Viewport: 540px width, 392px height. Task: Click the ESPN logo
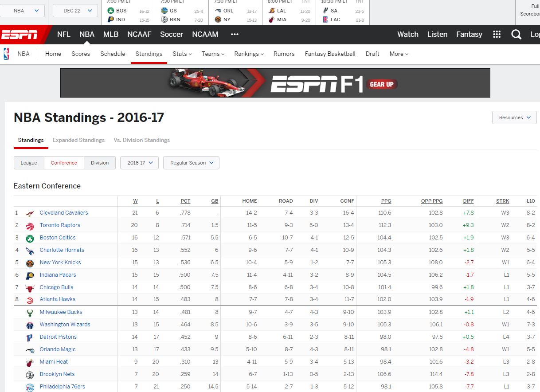(x=20, y=35)
